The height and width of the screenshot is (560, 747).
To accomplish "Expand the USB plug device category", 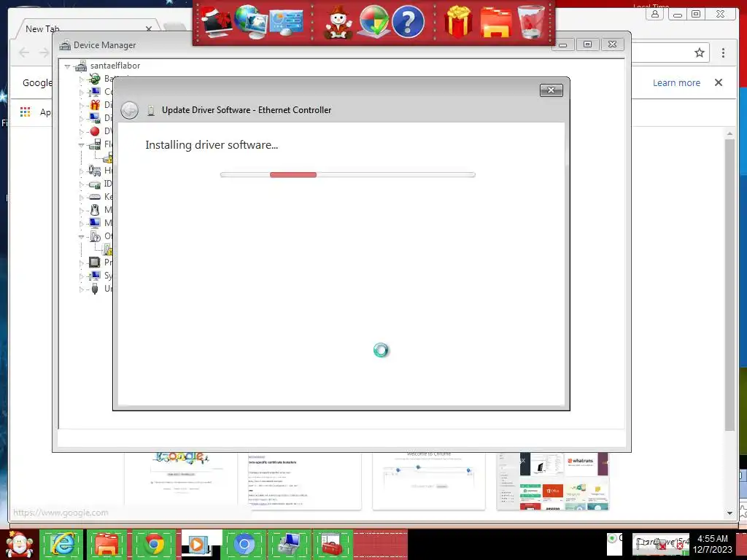I will (x=81, y=289).
